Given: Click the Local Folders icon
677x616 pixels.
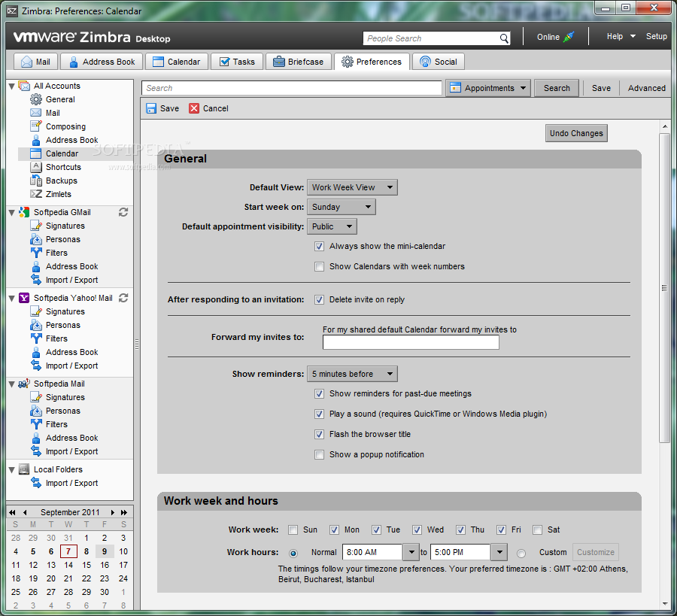Looking at the screenshot, I should point(24,469).
